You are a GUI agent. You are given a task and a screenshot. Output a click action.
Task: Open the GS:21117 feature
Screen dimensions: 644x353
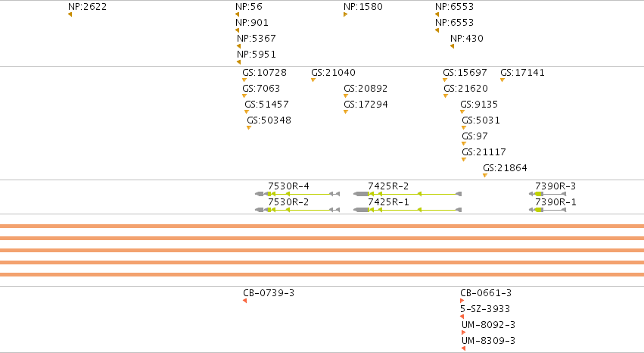coord(484,152)
